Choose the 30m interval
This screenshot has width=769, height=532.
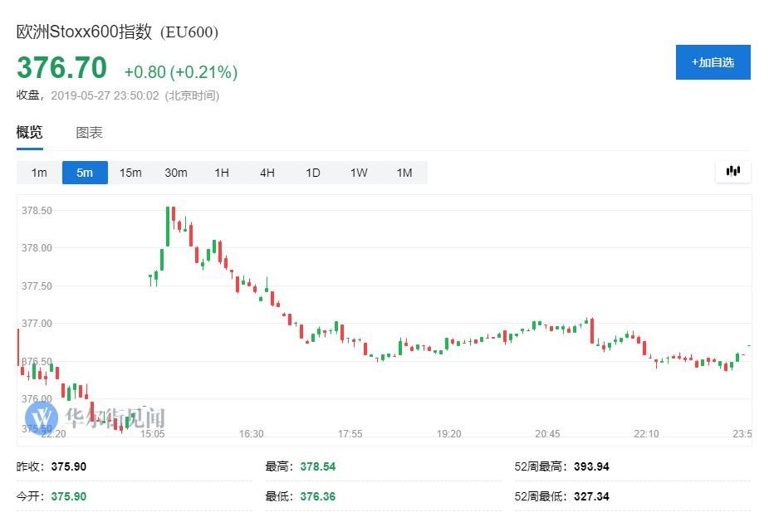coord(176,173)
